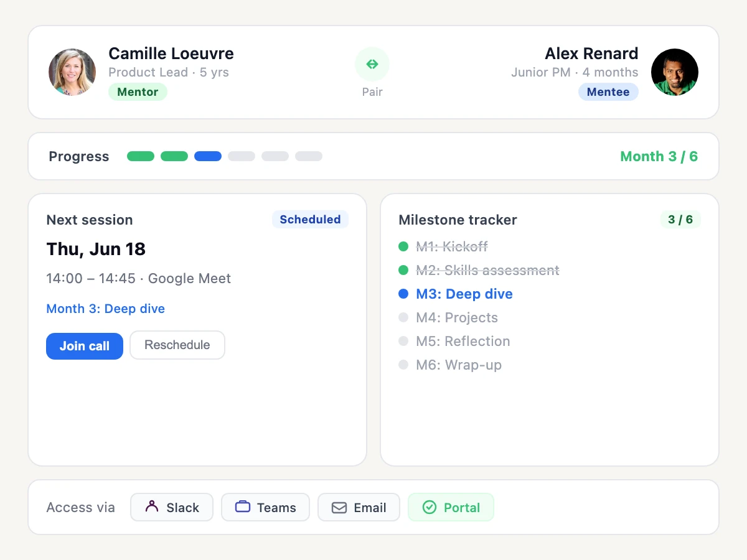Click the blue dot beside M3: Deep dive
The width and height of the screenshot is (747, 560).
(x=403, y=294)
